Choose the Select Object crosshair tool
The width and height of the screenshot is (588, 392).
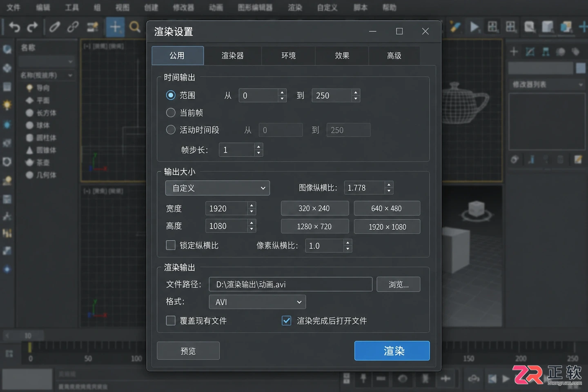click(x=115, y=27)
